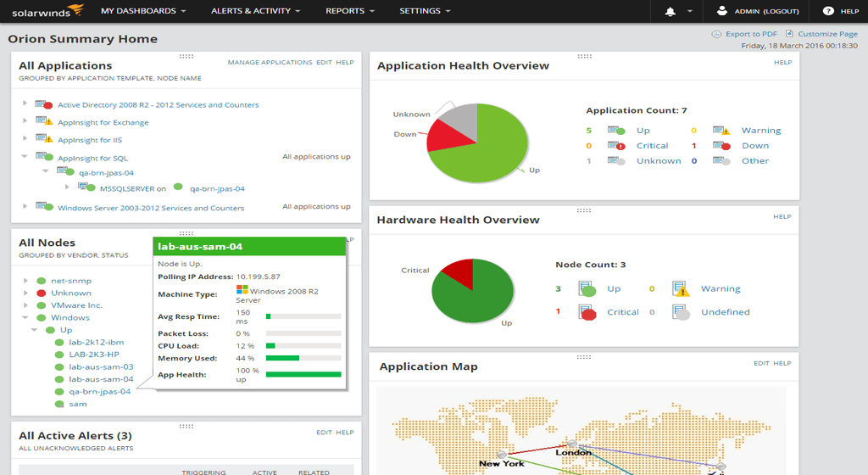The height and width of the screenshot is (475, 868).
Task: Click Customize Page link
Action: click(x=827, y=34)
